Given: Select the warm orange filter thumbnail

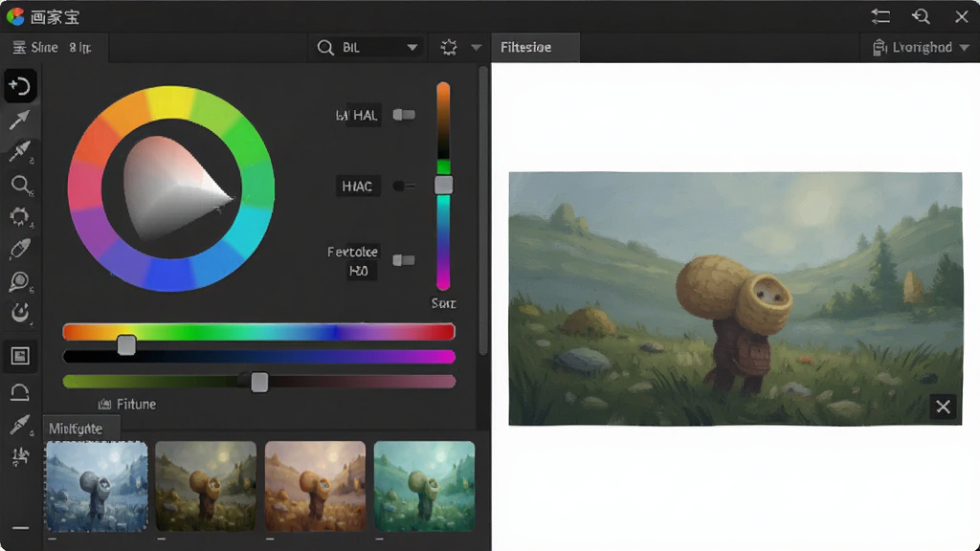Looking at the screenshot, I should pyautogui.click(x=315, y=487).
